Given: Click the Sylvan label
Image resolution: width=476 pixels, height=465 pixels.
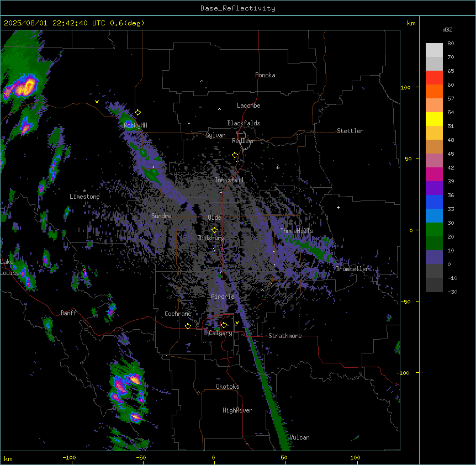Looking at the screenshot, I should click(215, 135).
